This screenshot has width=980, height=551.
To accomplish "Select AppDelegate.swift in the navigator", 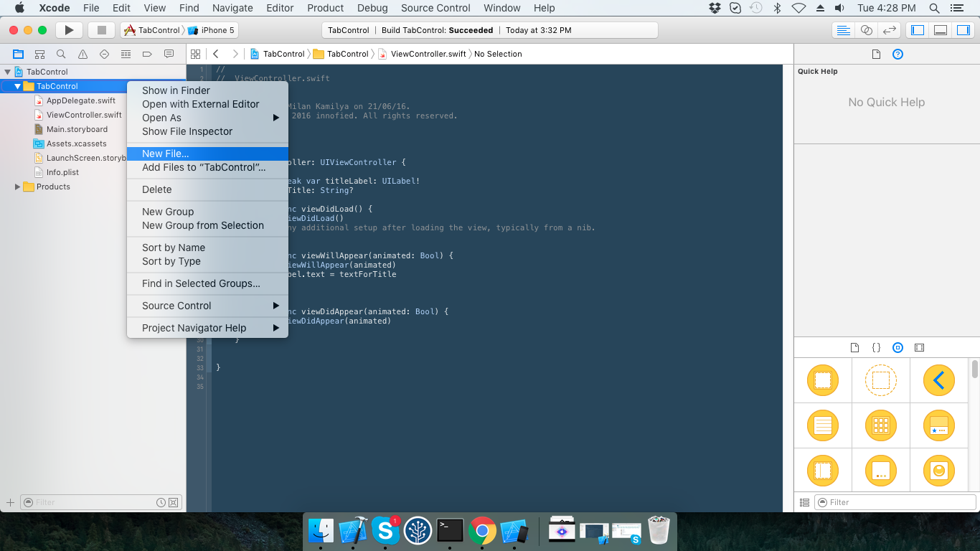I will (x=80, y=100).
